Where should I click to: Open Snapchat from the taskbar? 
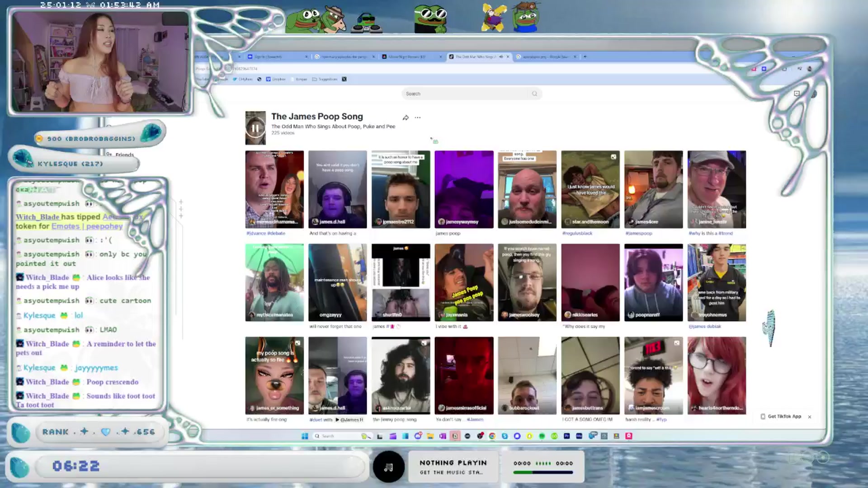pyautogui.click(x=529, y=436)
